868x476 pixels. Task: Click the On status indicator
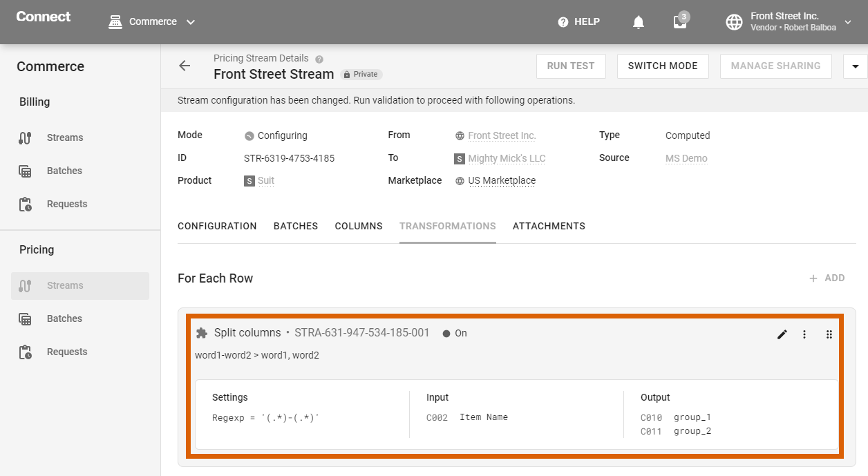point(455,333)
